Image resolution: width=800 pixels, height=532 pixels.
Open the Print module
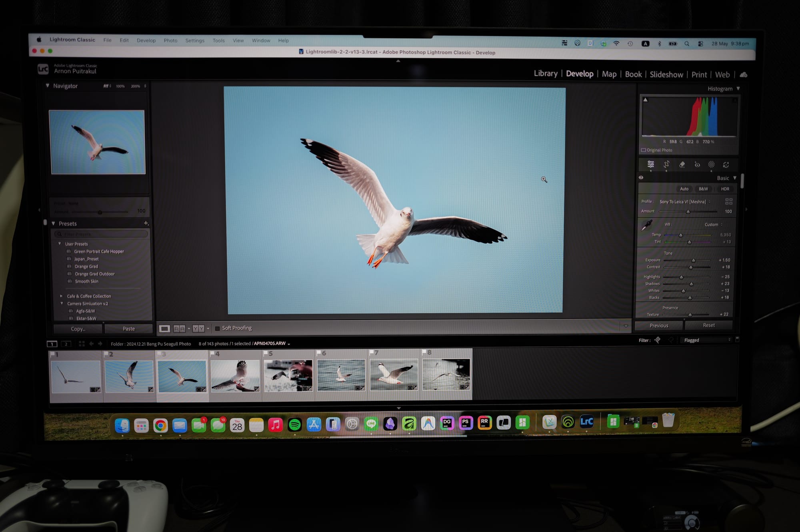pos(699,75)
